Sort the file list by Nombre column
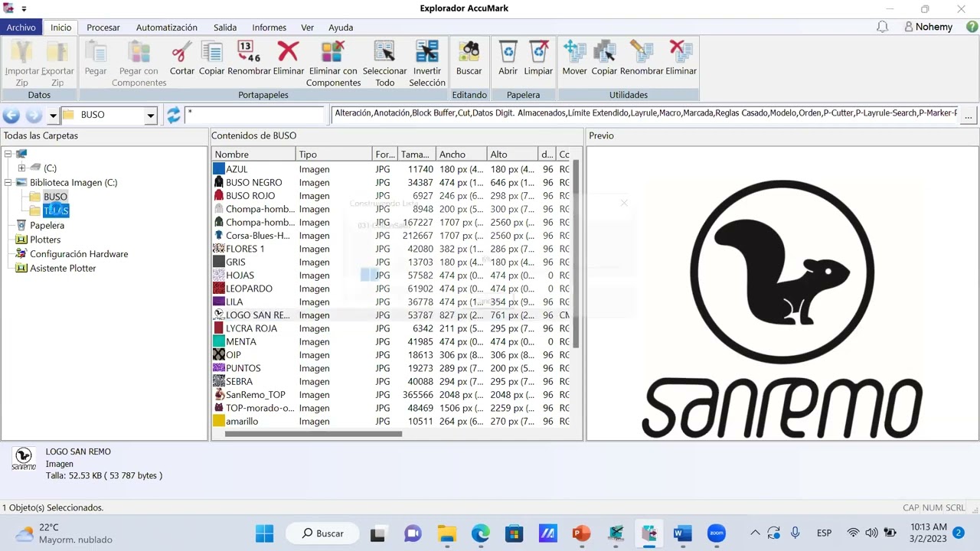The height and width of the screenshot is (551, 980). pos(253,155)
